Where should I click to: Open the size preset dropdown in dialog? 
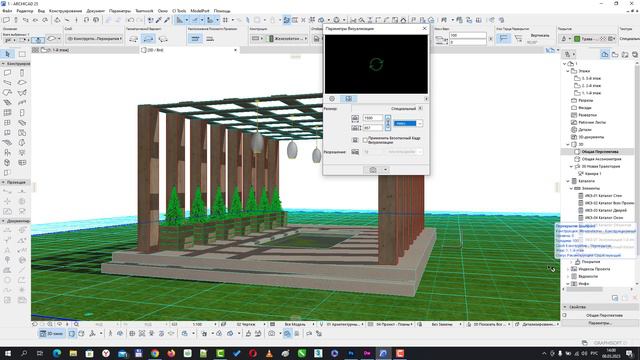point(408,123)
